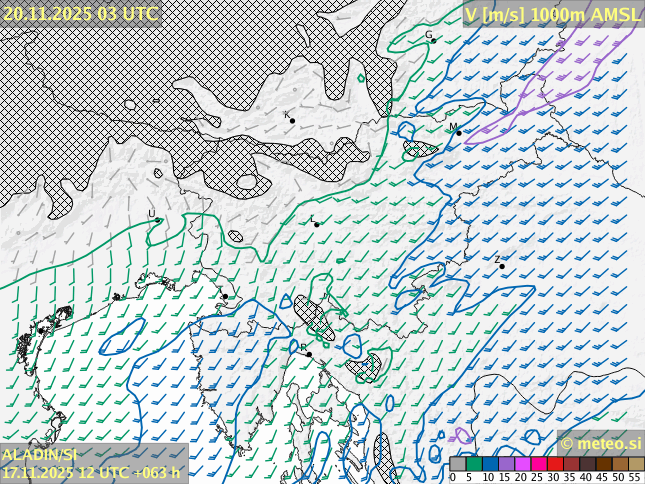Click the V [m/s] 1000m AMSL title
Viewport: 645px width, 484px height.
[x=553, y=13]
